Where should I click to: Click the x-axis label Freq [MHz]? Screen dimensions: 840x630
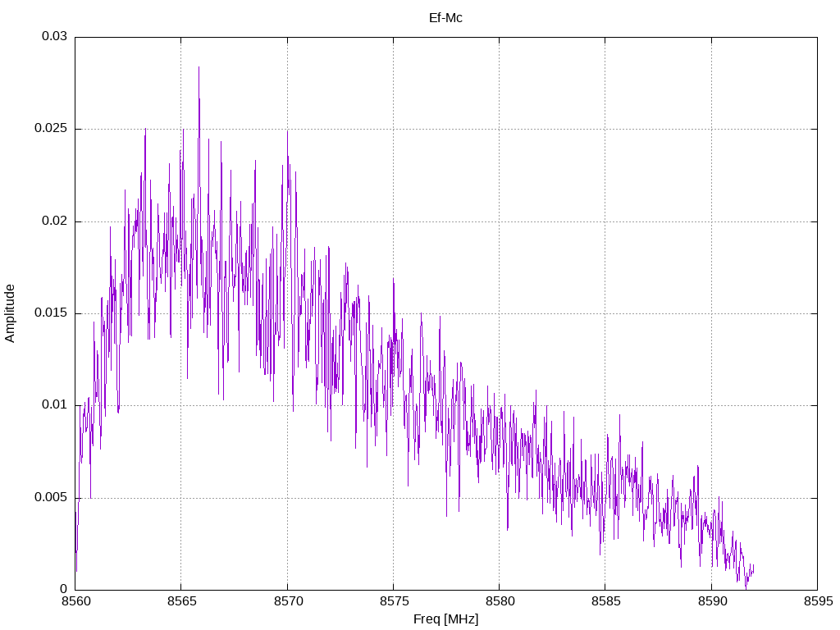coord(445,619)
